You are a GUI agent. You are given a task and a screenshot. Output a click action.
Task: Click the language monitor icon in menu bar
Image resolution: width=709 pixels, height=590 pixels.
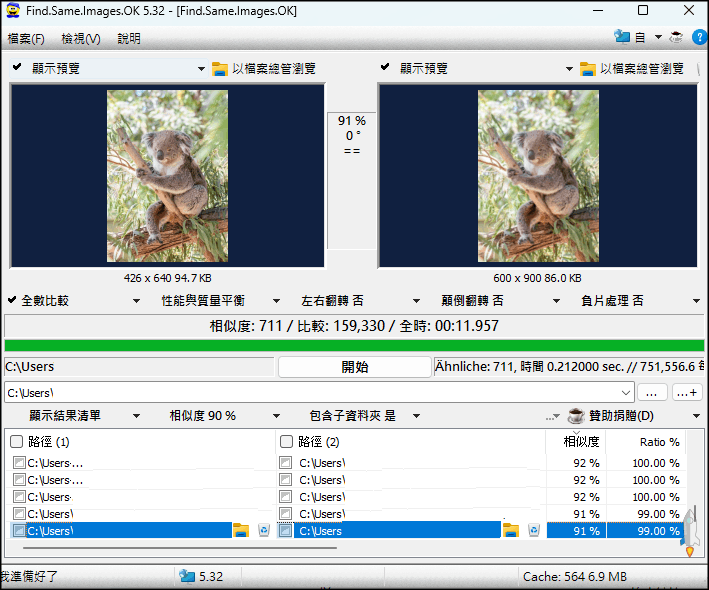624,38
